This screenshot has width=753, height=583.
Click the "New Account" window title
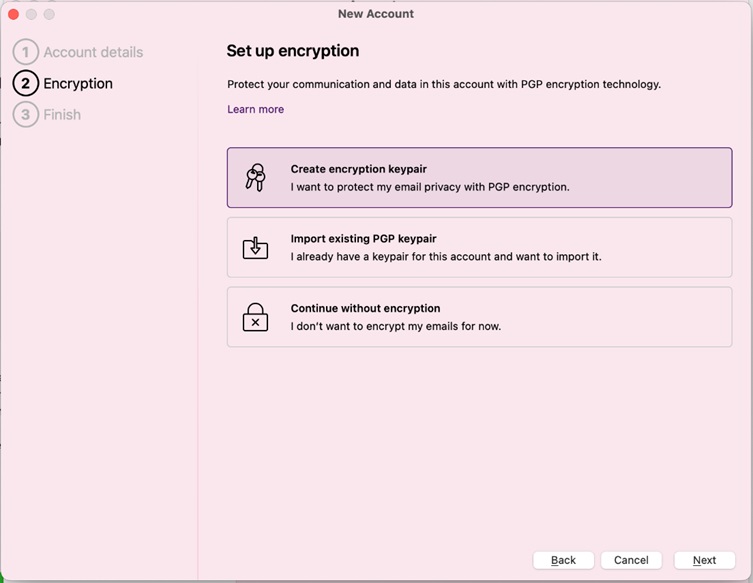(x=376, y=14)
